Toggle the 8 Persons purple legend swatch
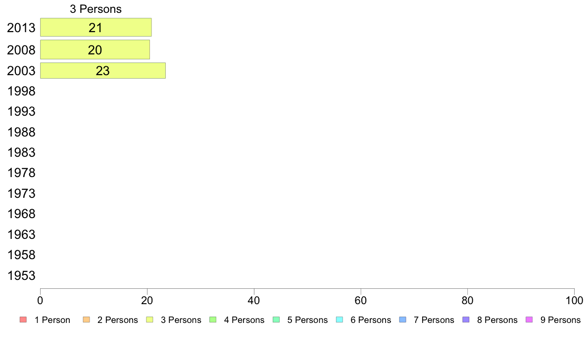This screenshot has width=588, height=364. click(x=466, y=320)
